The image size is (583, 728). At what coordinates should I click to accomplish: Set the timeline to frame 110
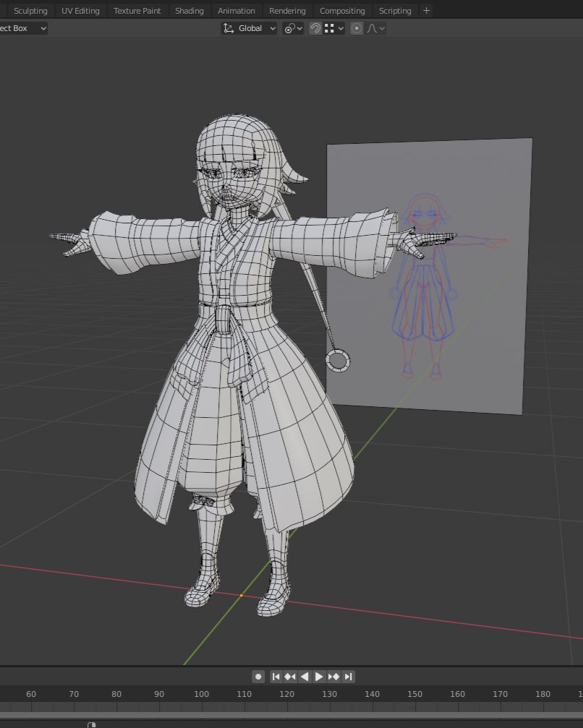(244, 694)
